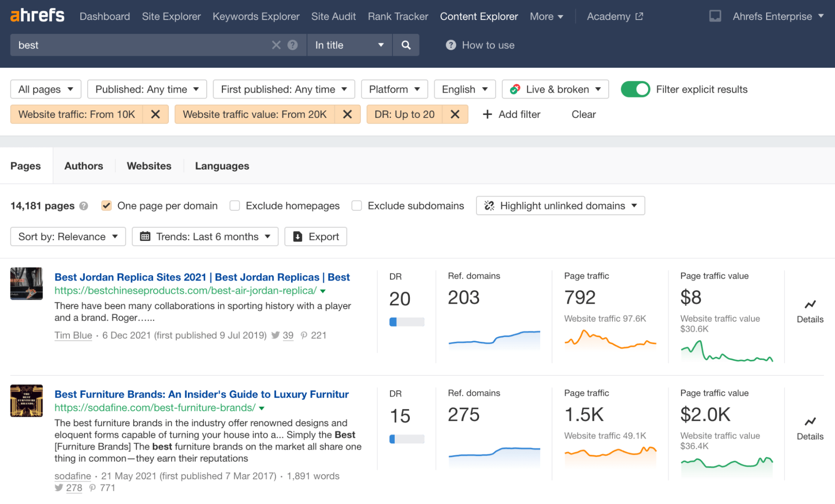Click the Jordan Replica result thumbnail
This screenshot has height=504, width=835.
[x=26, y=284]
